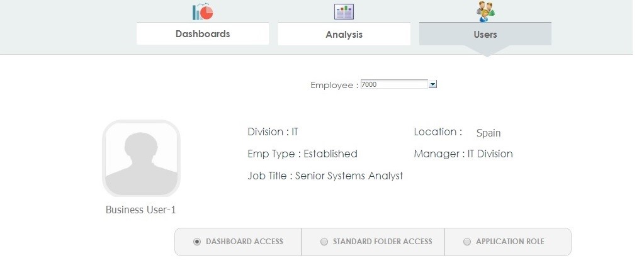This screenshot has width=644, height=280.
Task: Switch to the Analysis tab
Action: click(x=344, y=35)
